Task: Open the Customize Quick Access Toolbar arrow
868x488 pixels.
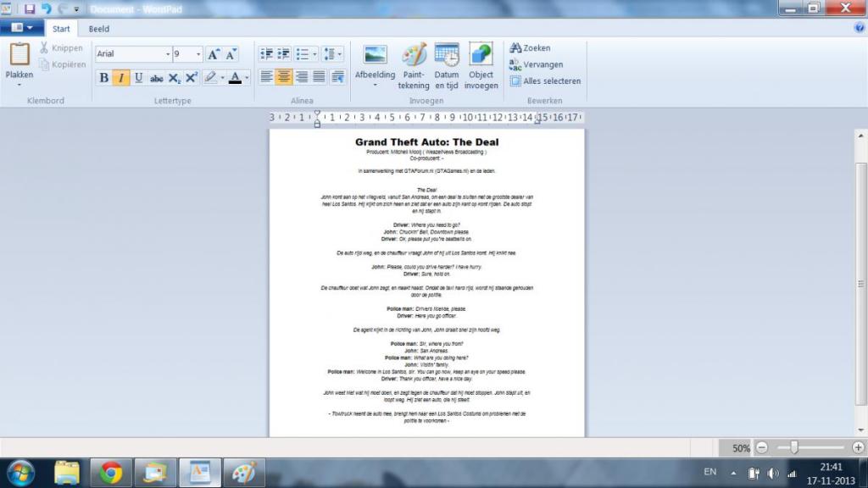Action: point(76,9)
